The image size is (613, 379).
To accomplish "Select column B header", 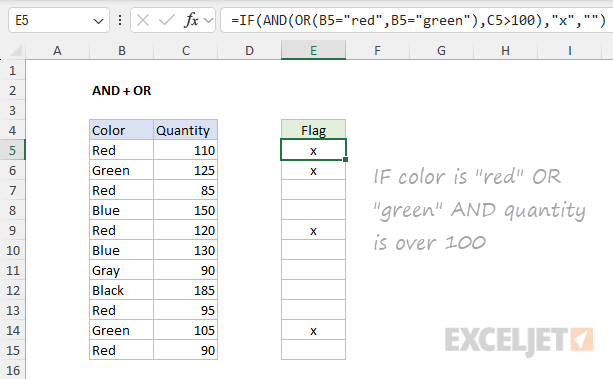I will tap(122, 50).
